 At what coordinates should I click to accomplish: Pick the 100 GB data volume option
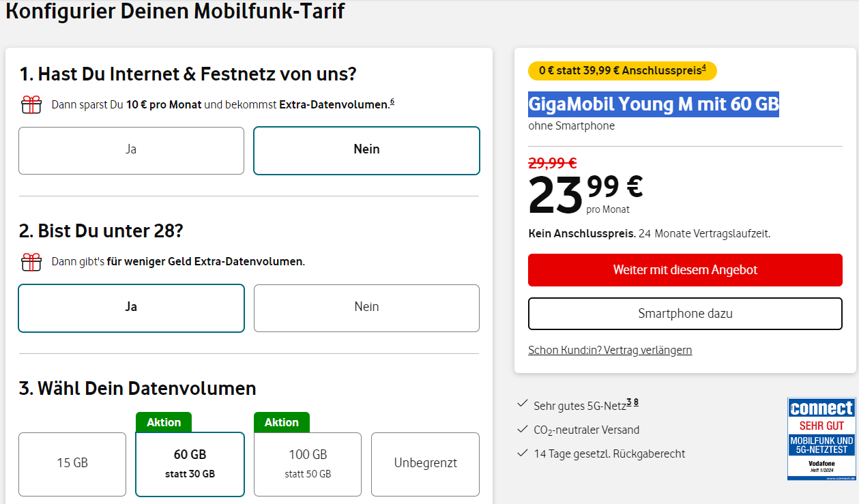[x=308, y=463]
